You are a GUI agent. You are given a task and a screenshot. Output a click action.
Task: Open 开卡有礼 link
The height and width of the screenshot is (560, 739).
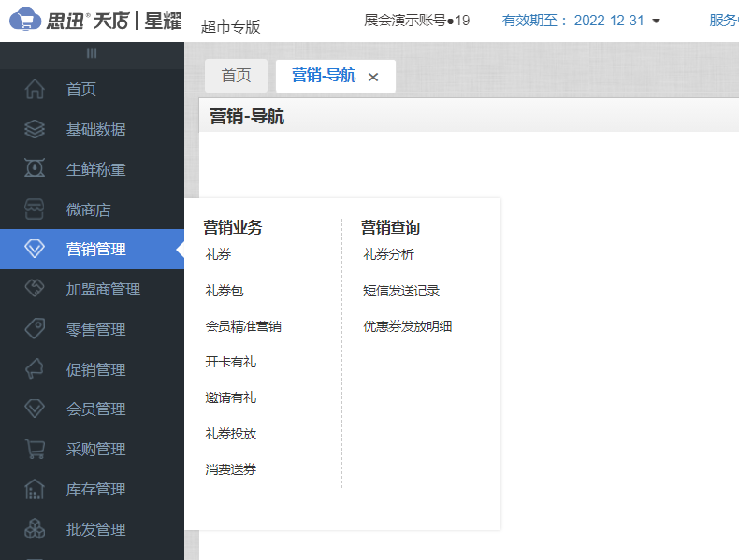[x=230, y=362]
